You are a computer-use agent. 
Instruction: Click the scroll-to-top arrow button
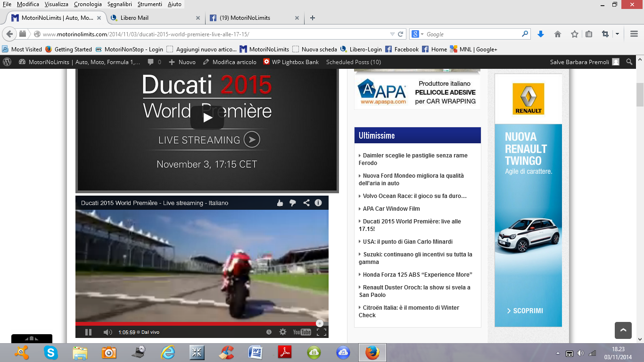tap(623, 330)
